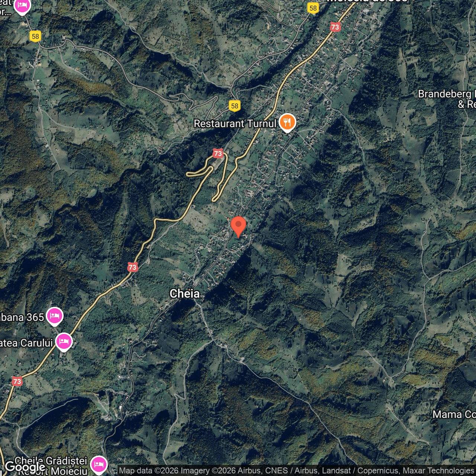Viewport: 476px width, 476px height.
Task: Open the Map data imagery attribution text
Action: tap(296, 471)
